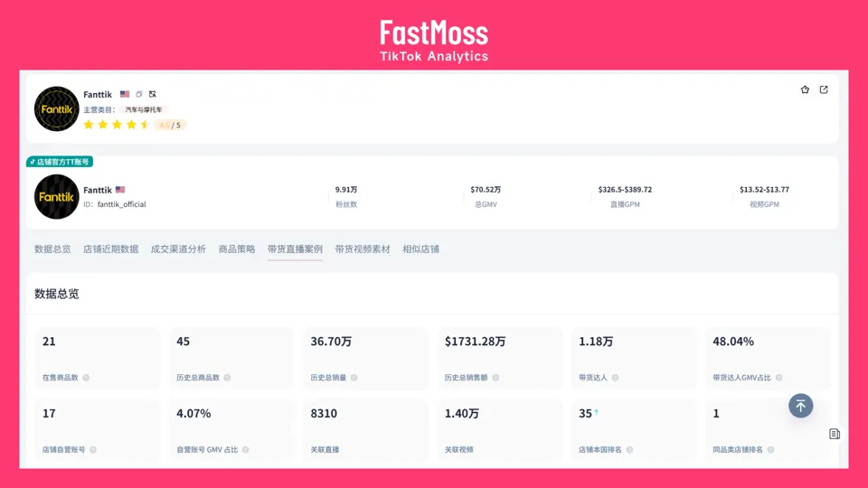
Task: Click the 4.6 / 5 rating badge
Action: pyautogui.click(x=170, y=125)
